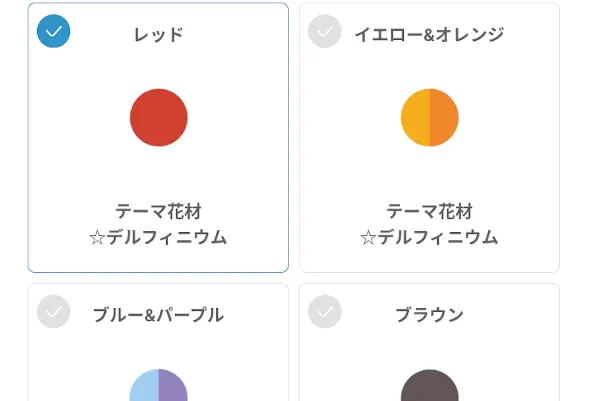Check the ブラウン checkmark circle

(x=324, y=311)
